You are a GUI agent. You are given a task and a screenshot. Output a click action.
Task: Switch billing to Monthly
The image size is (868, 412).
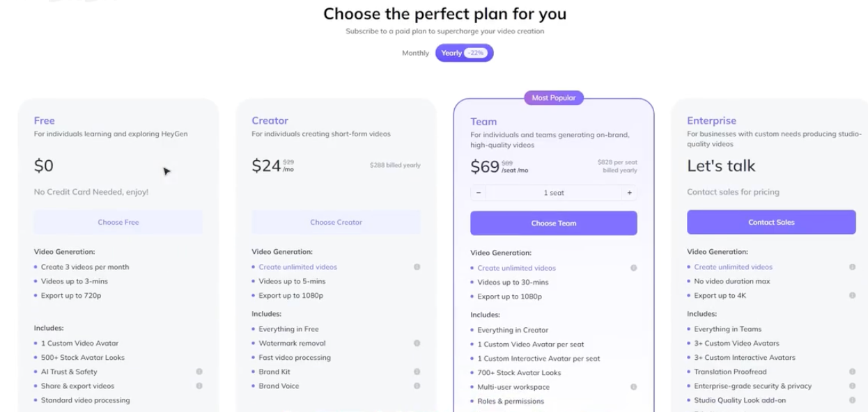click(415, 53)
